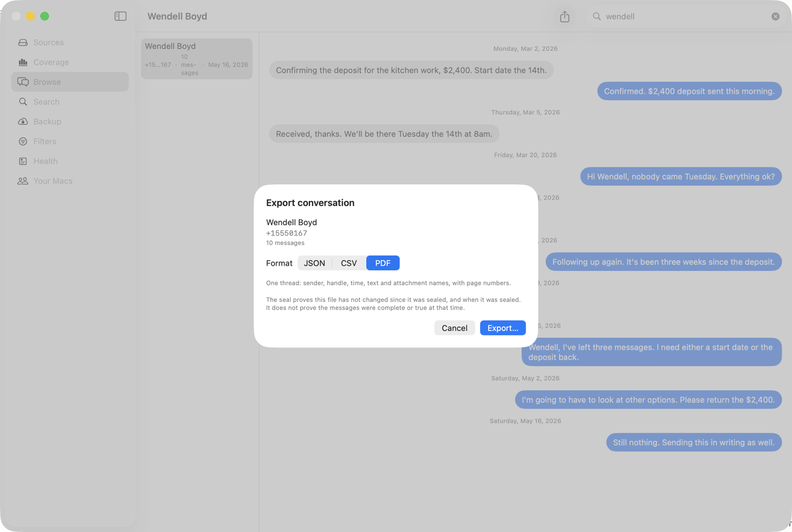The height and width of the screenshot is (532, 792).
Task: Click 'Wendell Boyd' name in export dialog
Action: (292, 223)
